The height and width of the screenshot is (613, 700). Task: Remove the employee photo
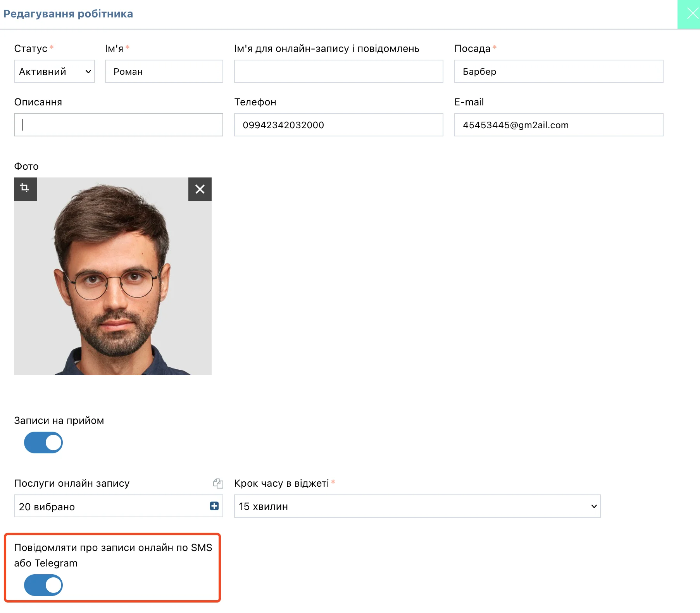click(200, 189)
